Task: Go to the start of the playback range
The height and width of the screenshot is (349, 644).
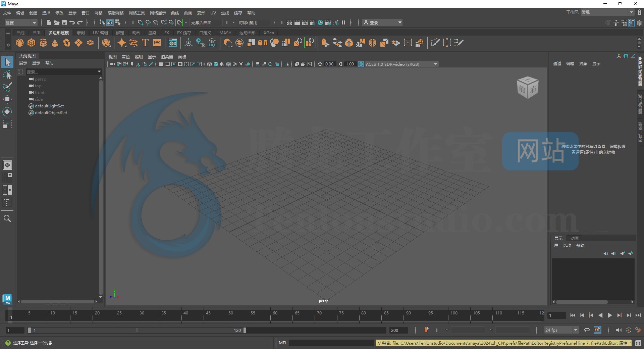Action: pyautogui.click(x=572, y=315)
